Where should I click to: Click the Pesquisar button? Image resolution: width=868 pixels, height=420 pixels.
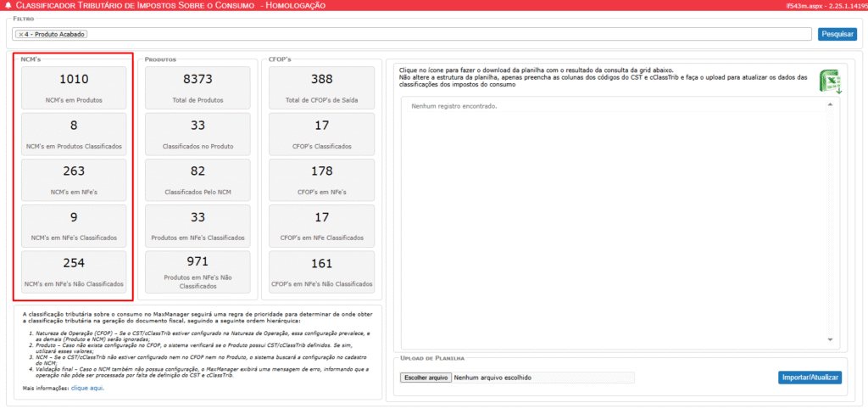click(837, 34)
